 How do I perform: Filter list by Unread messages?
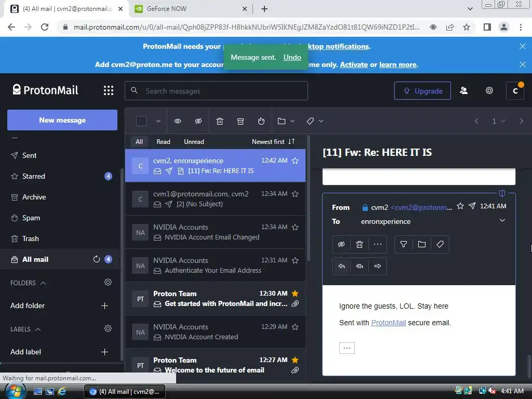[194, 142]
